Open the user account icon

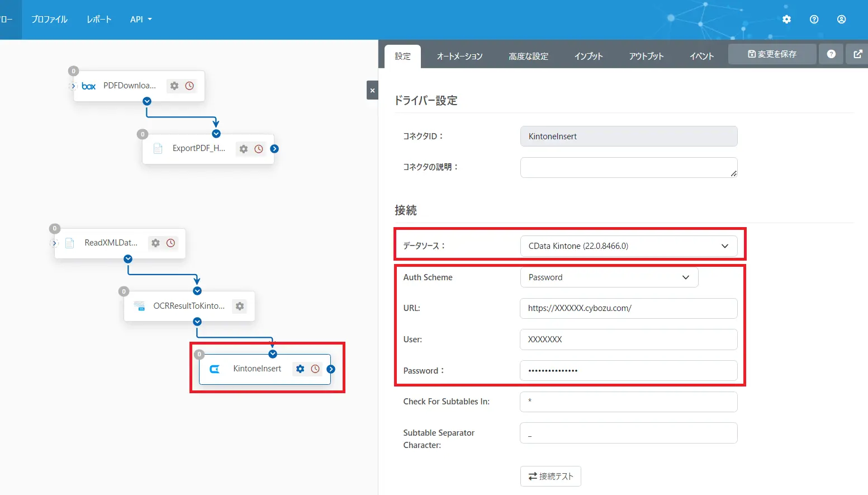click(x=841, y=19)
